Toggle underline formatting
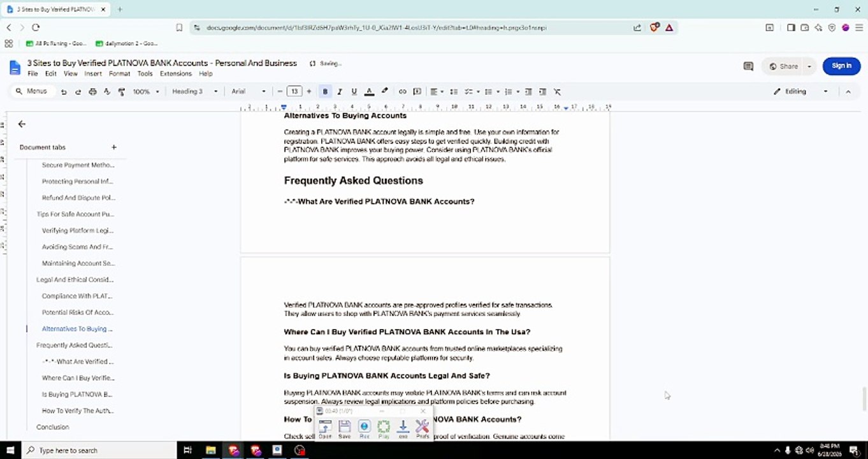868x459 pixels. pos(354,92)
